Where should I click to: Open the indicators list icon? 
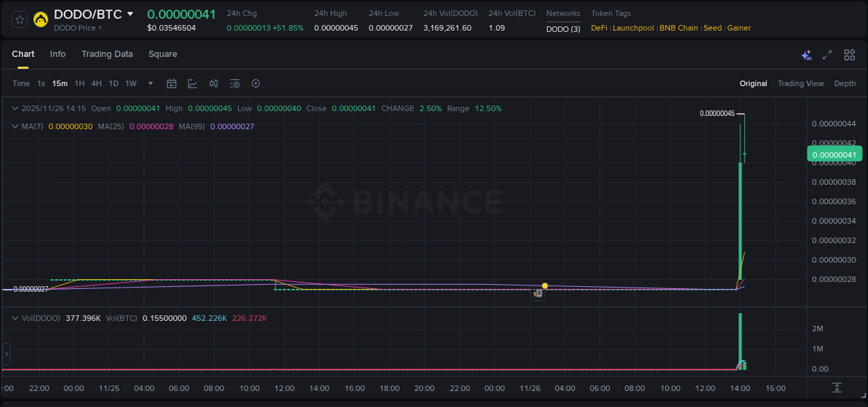[x=234, y=83]
